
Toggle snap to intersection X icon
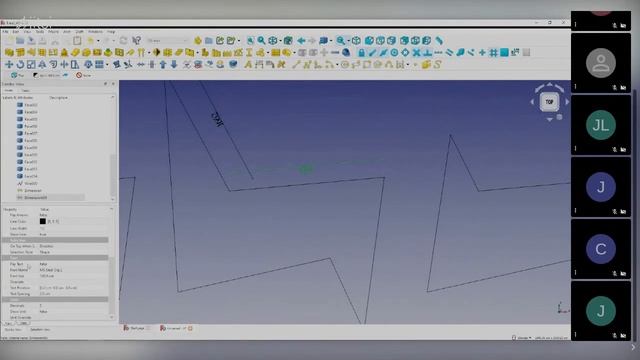coord(416,53)
